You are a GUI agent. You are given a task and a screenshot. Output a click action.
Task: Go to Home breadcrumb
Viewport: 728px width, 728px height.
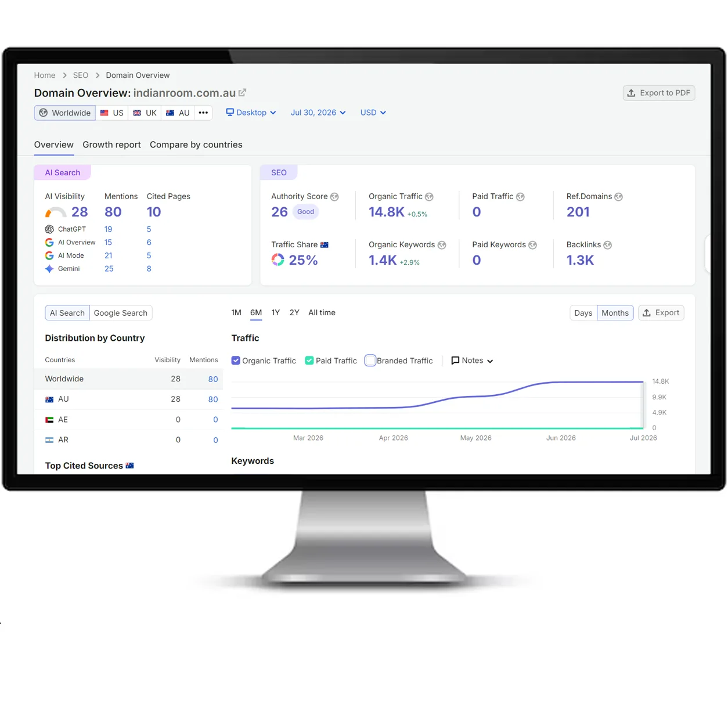point(45,75)
